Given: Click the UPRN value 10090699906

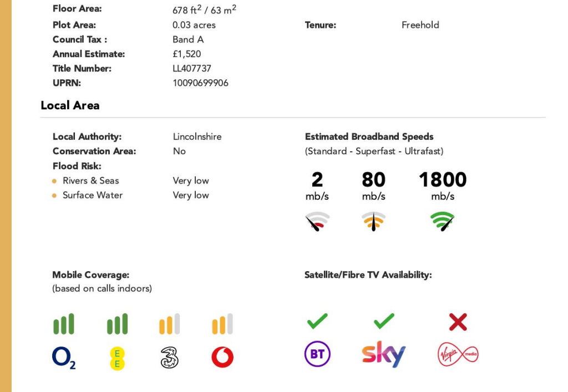Looking at the screenshot, I should pyautogui.click(x=200, y=83).
